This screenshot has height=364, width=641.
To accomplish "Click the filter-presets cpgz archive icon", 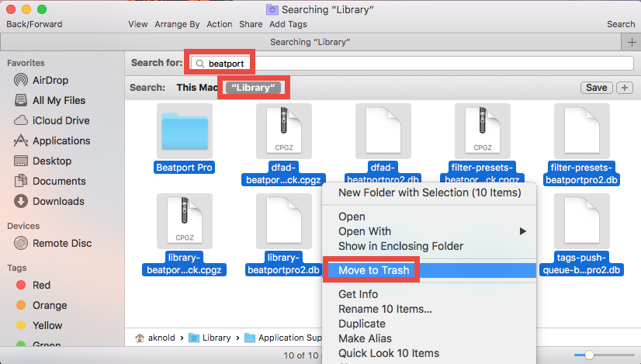I will [x=483, y=131].
